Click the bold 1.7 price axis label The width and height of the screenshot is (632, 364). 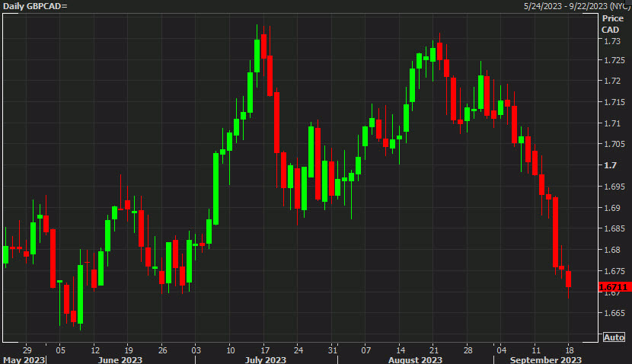[610, 165]
